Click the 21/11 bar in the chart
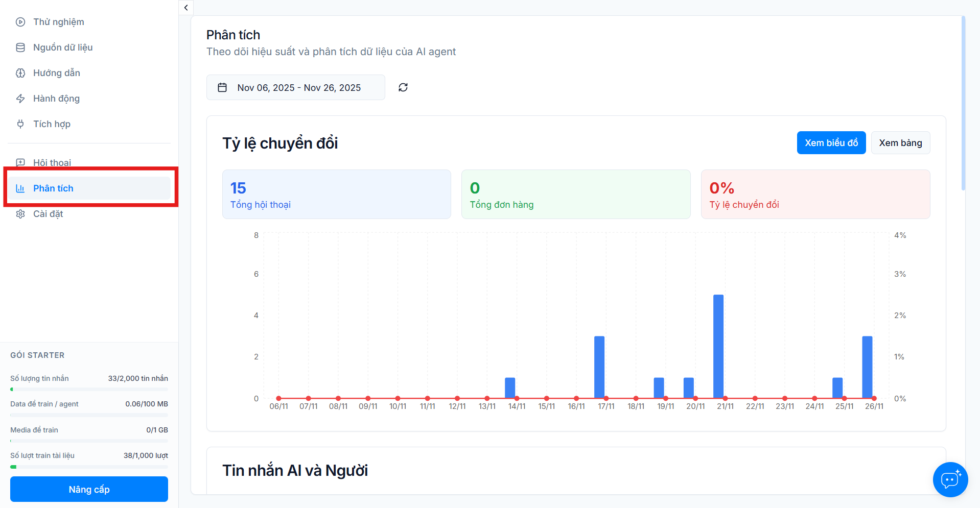Screen dimensions: 980x508 [x=718, y=346]
